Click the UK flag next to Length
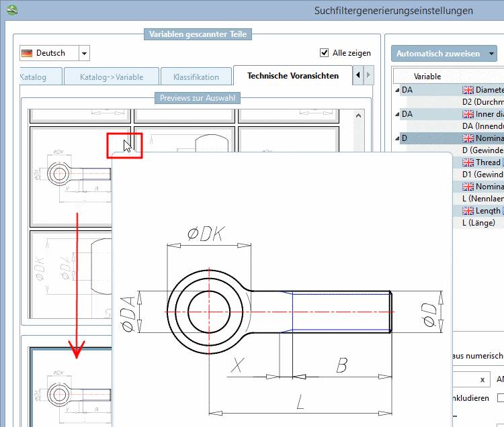The width and height of the screenshot is (504, 427). point(468,211)
